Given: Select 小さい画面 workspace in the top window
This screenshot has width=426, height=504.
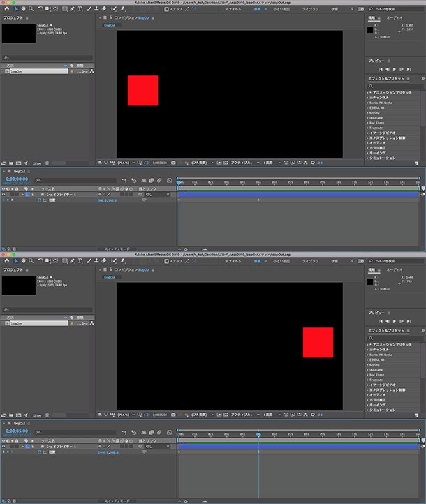Looking at the screenshot, I should click(281, 9).
